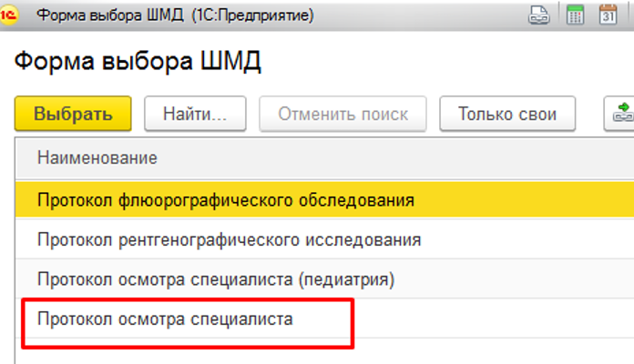Click the Форма выбора ШМД heading
Image resolution: width=634 pixels, height=364 pixels.
[x=138, y=62]
